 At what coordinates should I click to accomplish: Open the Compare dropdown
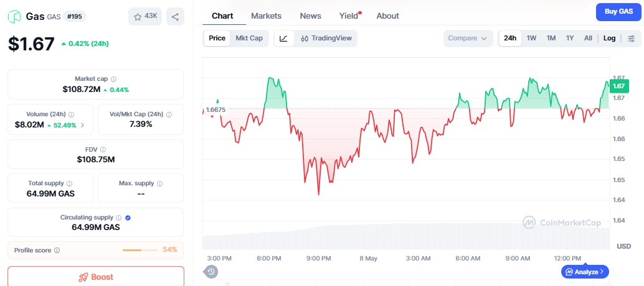[468, 38]
